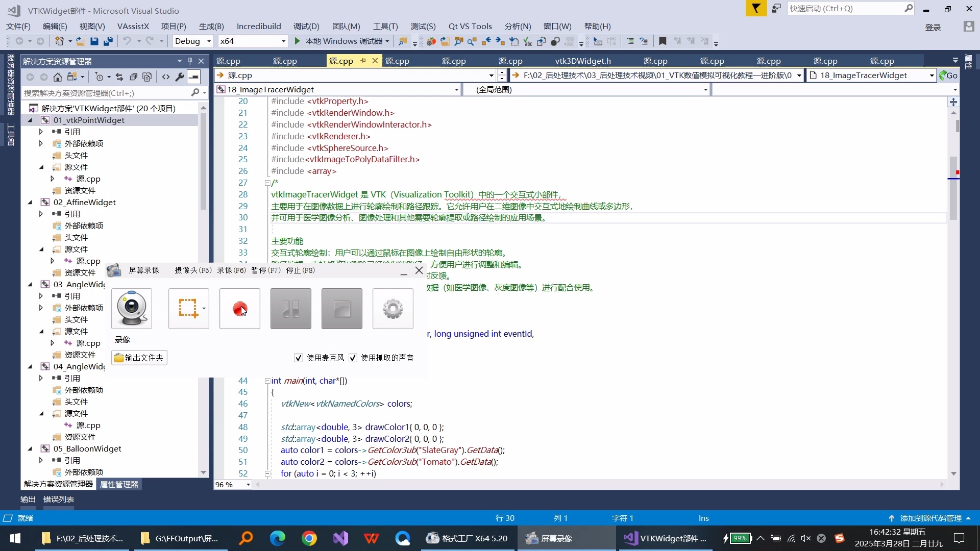Image resolution: width=980 pixels, height=551 pixels.
Task: Click the screen region selection icon
Action: pos(187,309)
